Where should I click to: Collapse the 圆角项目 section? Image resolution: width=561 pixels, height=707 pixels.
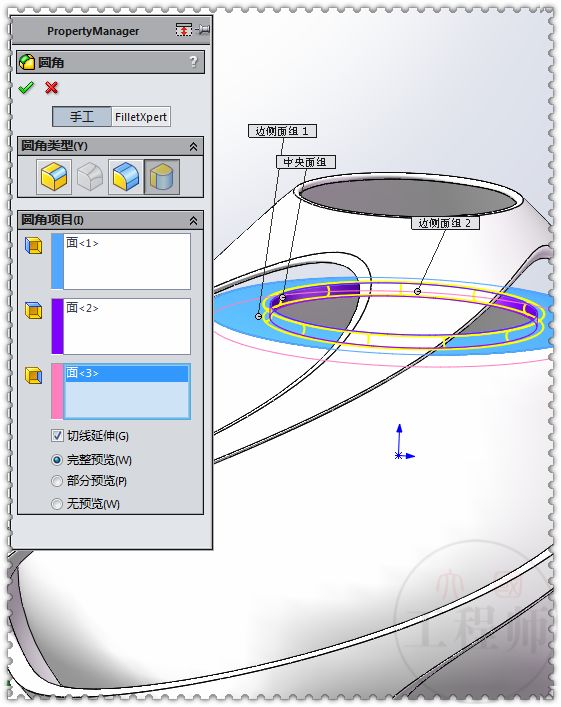[193, 220]
